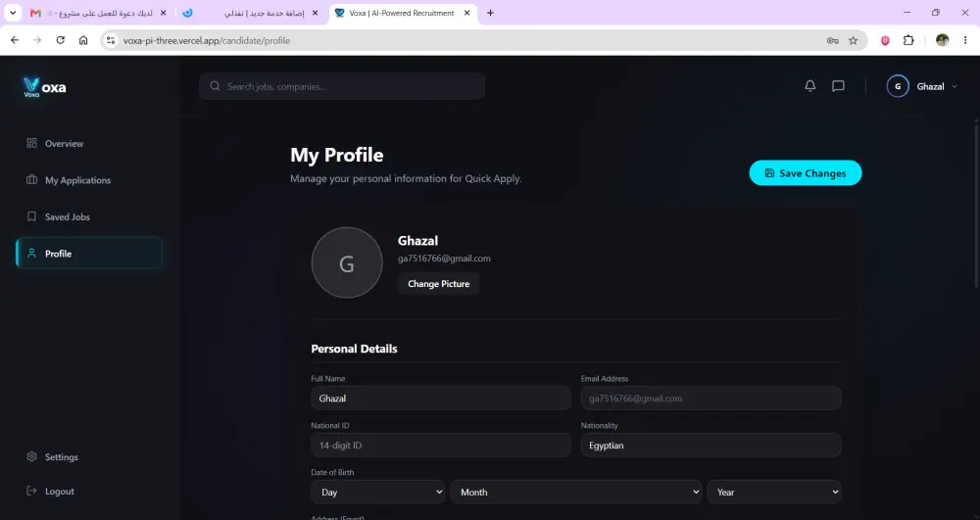
Task: Click the search magnifier icon
Action: (215, 86)
